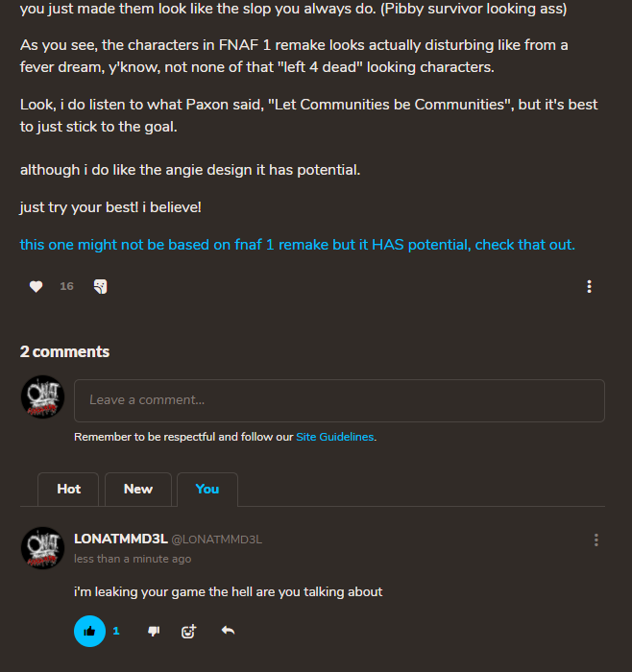
Task: Click the 'Leave a comment...' input field
Action: (x=339, y=400)
